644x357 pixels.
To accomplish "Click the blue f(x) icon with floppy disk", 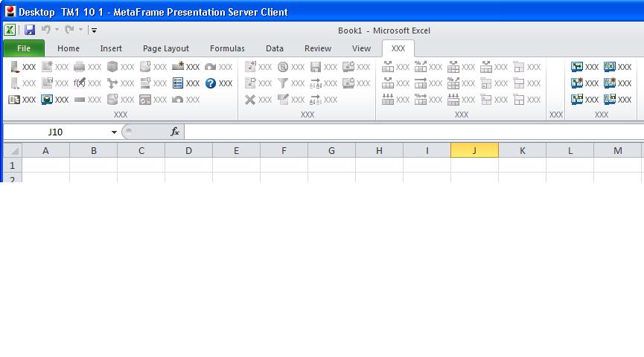I will coord(610,100).
